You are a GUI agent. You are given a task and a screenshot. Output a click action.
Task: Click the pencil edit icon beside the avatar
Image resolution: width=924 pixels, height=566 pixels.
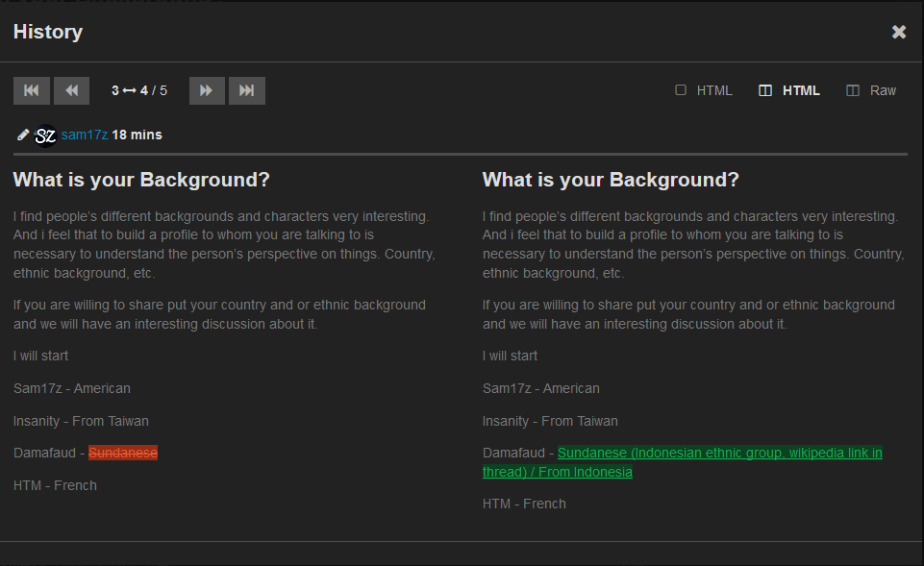point(23,135)
